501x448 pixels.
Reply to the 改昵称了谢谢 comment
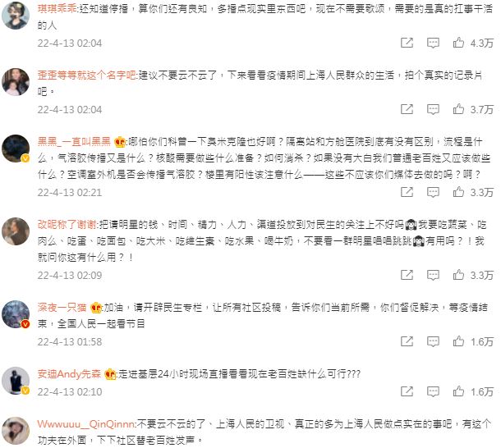pyautogui.click(x=433, y=275)
